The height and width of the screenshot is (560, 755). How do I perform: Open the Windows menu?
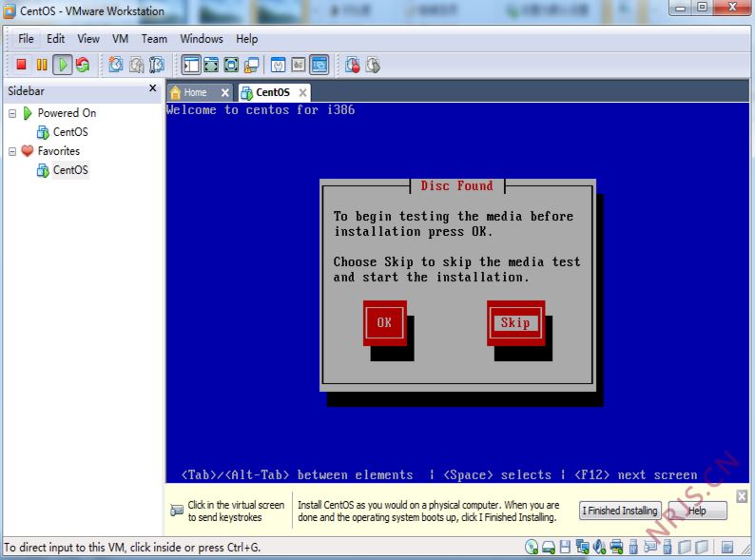[x=202, y=39]
